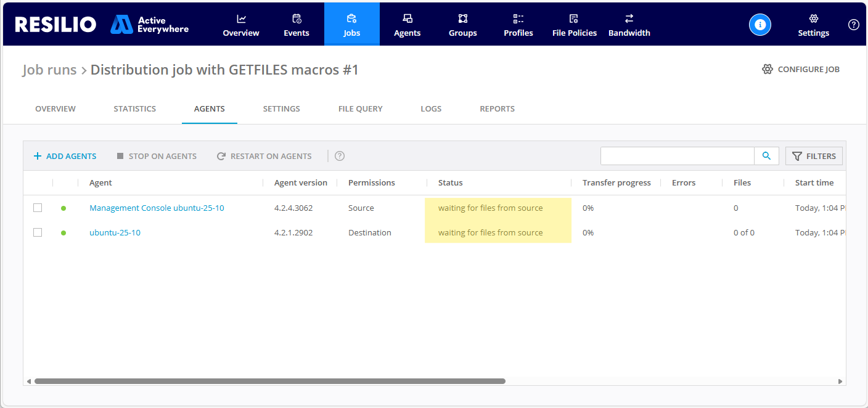Navigate to Profiles
The width and height of the screenshot is (868, 408).
coord(518,25)
